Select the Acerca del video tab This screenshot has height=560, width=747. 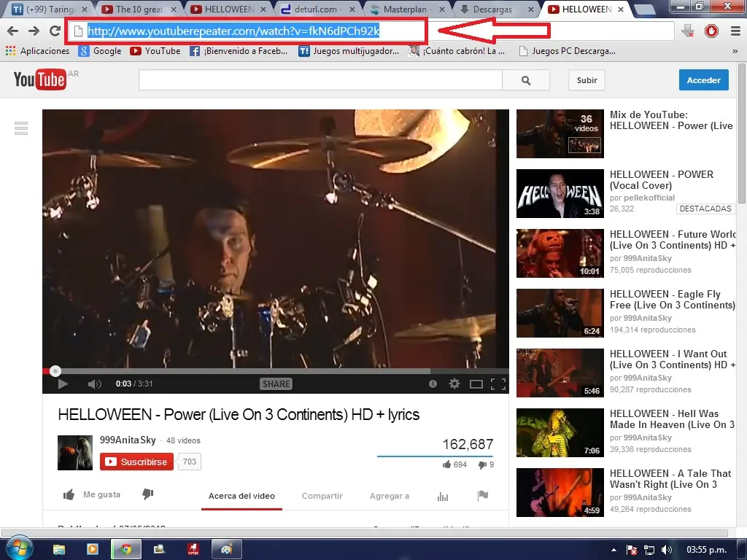coord(241,496)
